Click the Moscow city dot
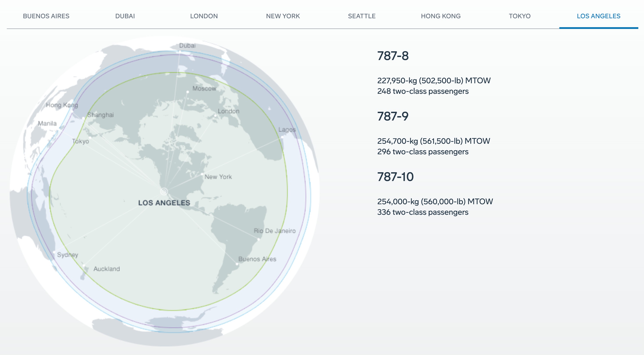Image resolution: width=644 pixels, height=355 pixels. (188, 92)
